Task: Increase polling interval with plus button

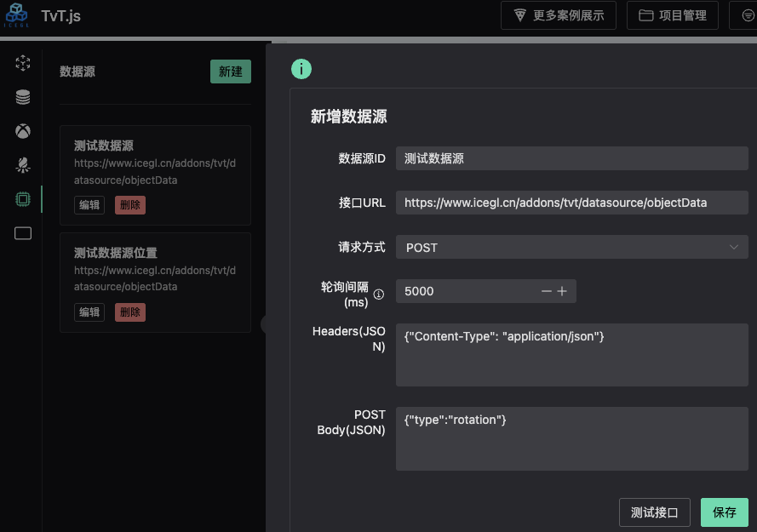Action: tap(562, 291)
